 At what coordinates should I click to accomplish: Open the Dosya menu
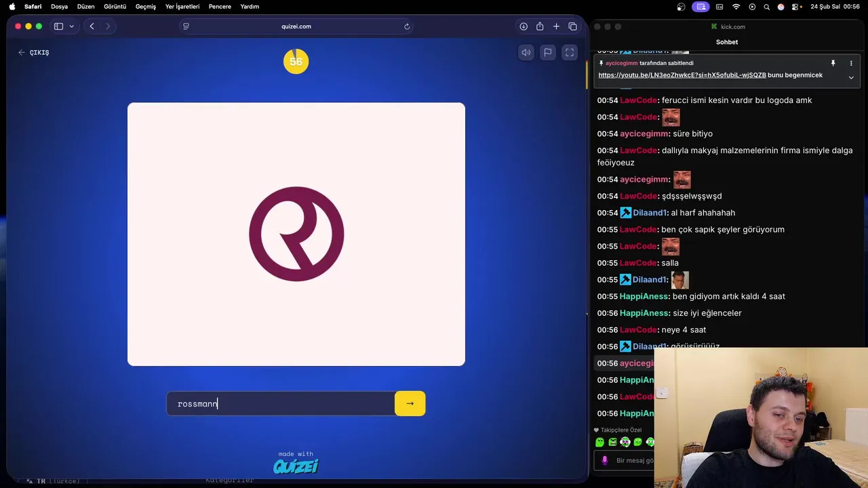pyautogui.click(x=59, y=6)
